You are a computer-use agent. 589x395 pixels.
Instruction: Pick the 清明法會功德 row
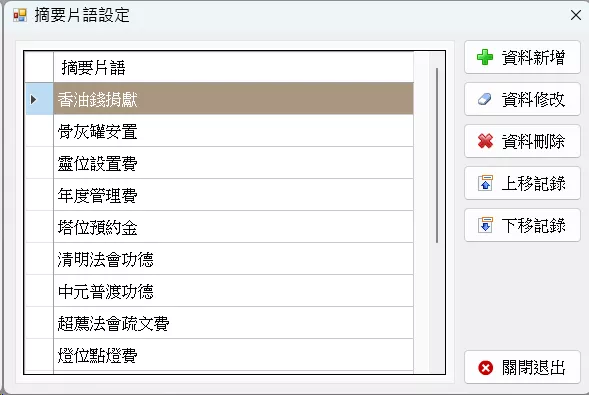(x=233, y=259)
